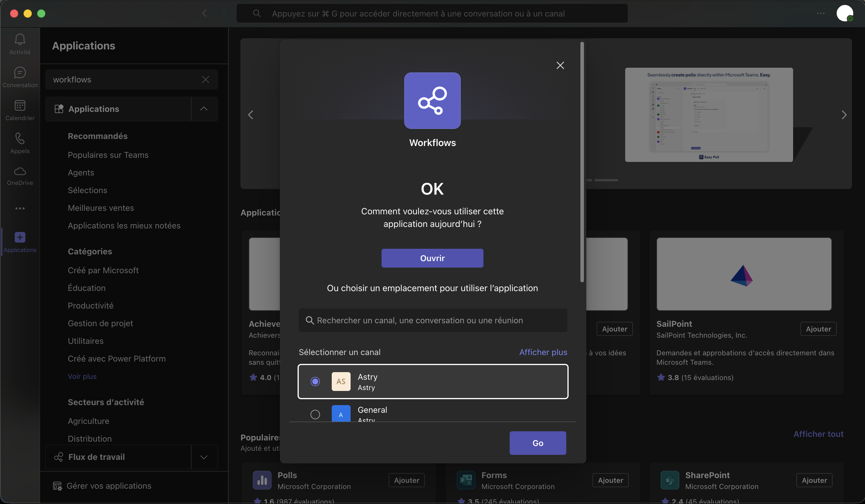Click the Workflows app icon in dialog
This screenshot has height=504, width=865.
coord(432,100)
